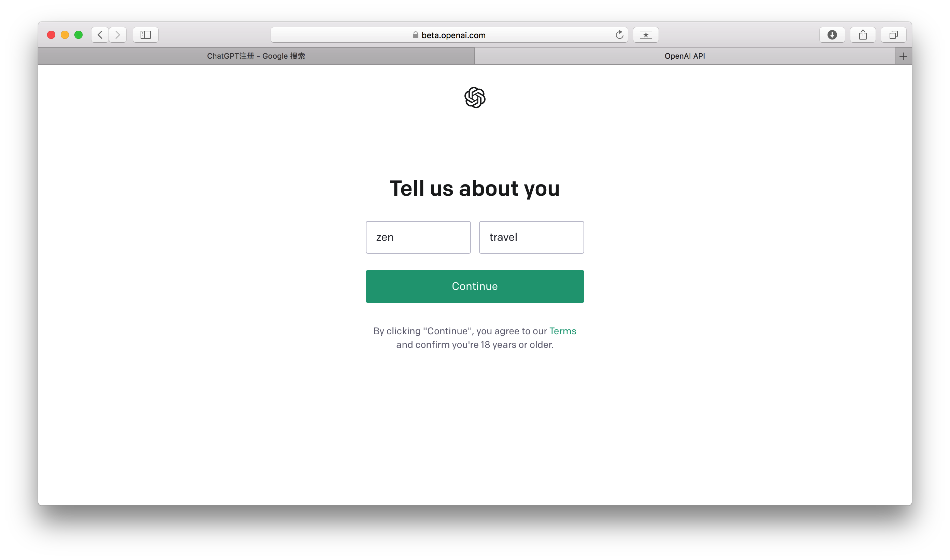This screenshot has width=950, height=560.
Task: Show the tab overview
Action: (x=893, y=35)
